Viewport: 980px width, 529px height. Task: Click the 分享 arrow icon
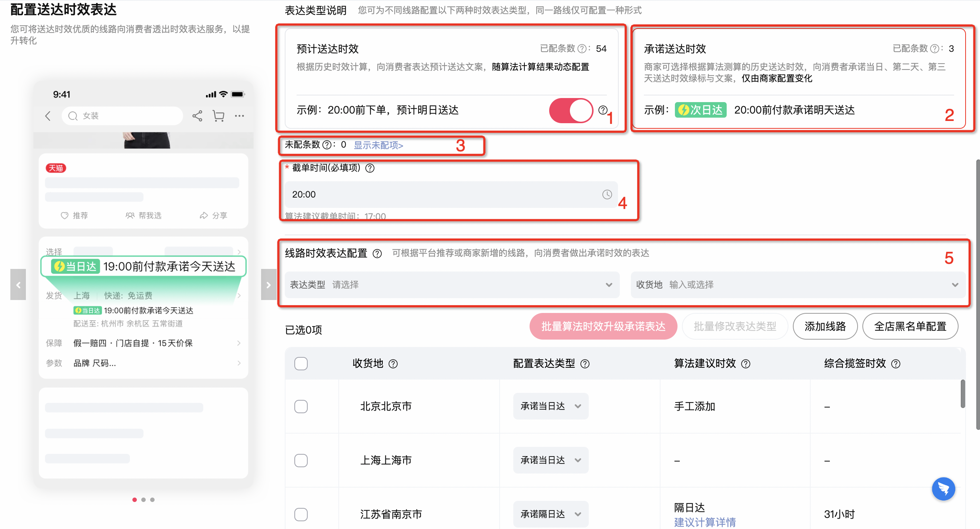203,215
